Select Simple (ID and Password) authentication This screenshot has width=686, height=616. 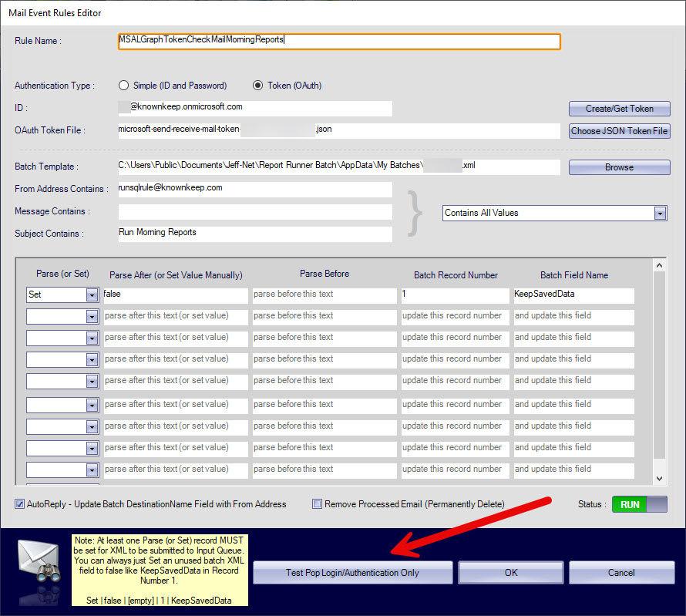(123, 86)
